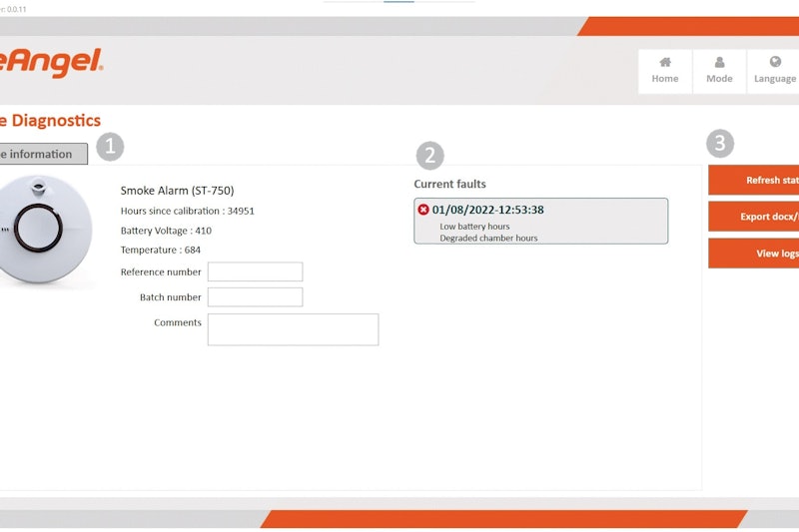Click the step 2 number badge
This screenshot has height=532, width=799.
429,155
